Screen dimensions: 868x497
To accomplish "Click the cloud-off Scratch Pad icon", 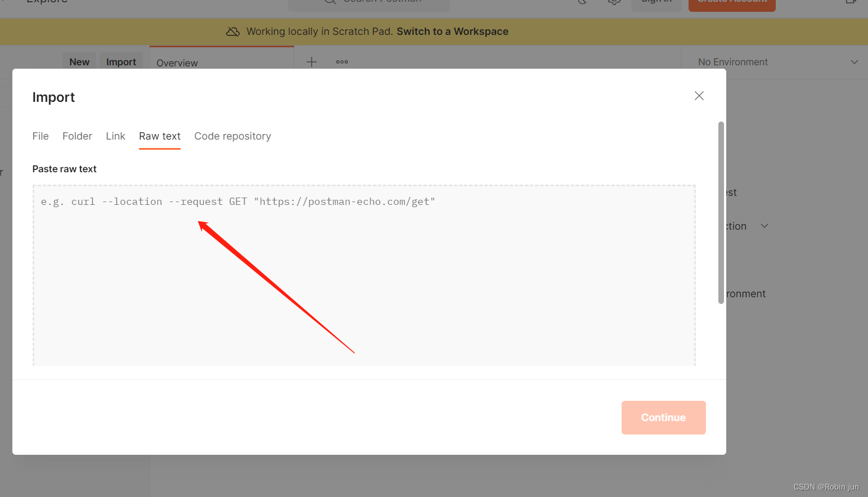I will click(x=233, y=32).
